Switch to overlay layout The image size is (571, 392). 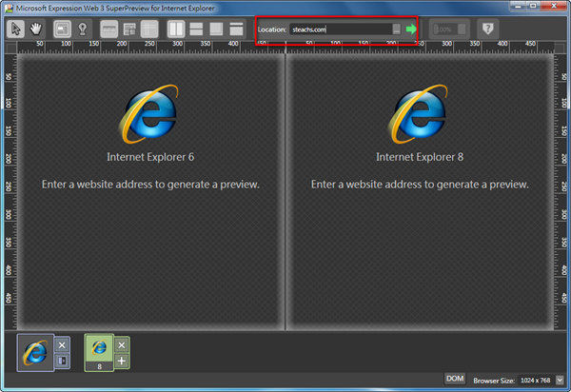tap(216, 29)
